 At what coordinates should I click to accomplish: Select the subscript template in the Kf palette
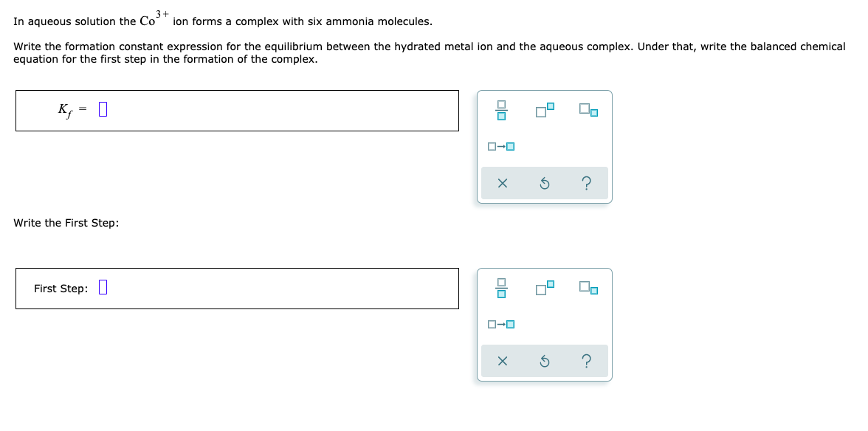coord(587,111)
